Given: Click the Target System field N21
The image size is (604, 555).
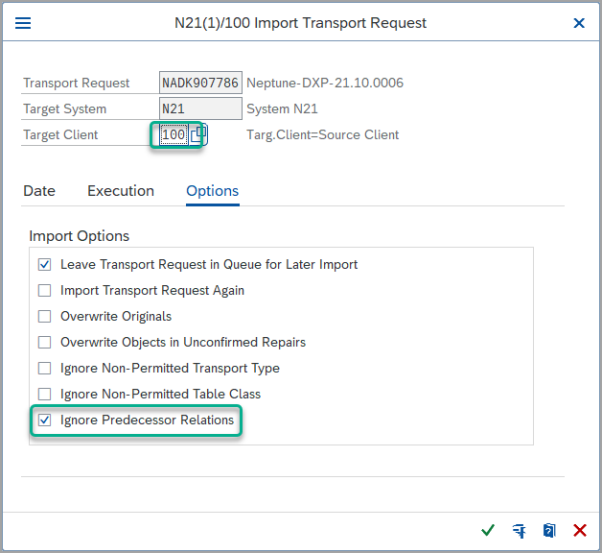Looking at the screenshot, I should point(201,109).
